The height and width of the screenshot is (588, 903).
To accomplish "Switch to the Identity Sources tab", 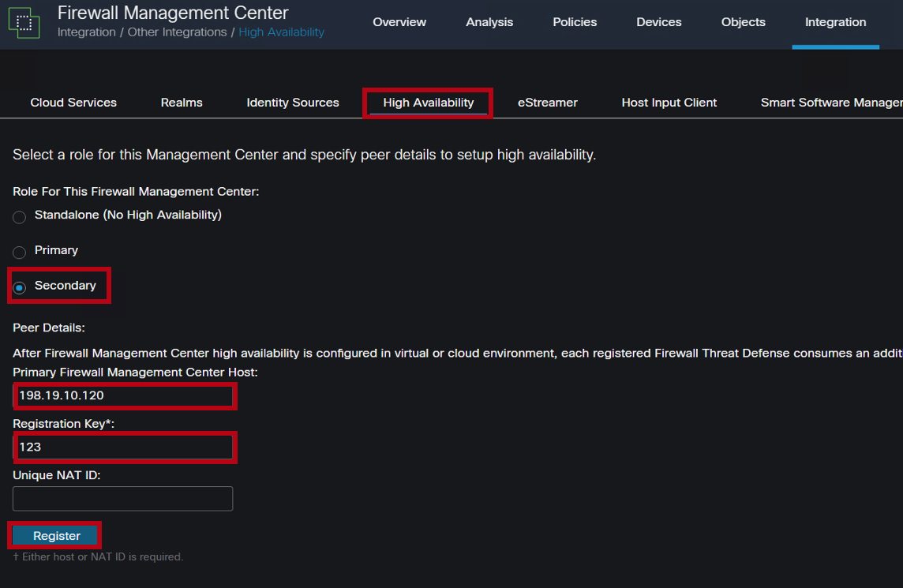I will coord(292,102).
